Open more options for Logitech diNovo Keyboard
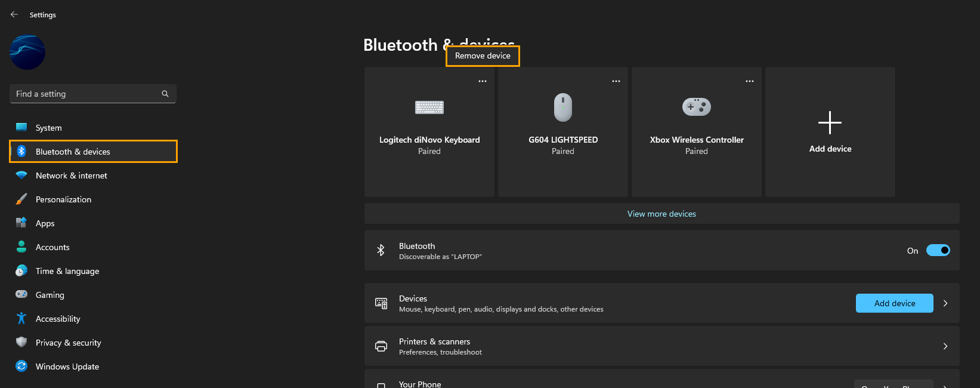The image size is (980, 388). [x=483, y=81]
